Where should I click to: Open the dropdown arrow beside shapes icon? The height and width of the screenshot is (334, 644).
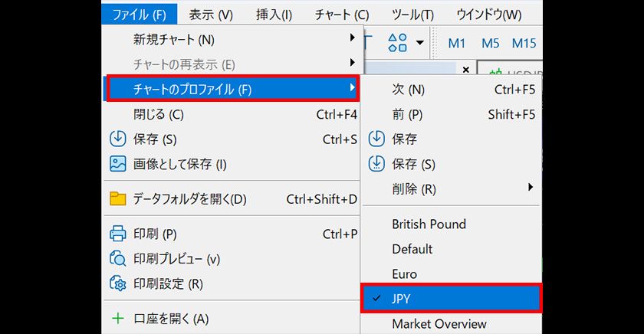419,43
